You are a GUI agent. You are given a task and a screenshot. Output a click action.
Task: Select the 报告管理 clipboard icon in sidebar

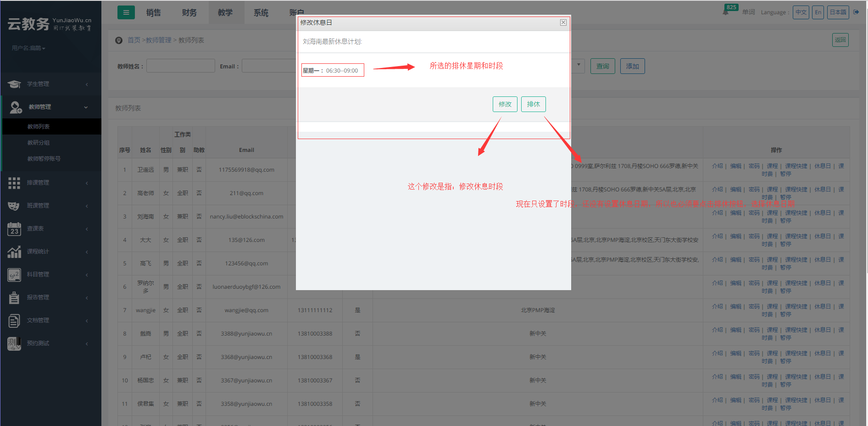click(x=14, y=297)
